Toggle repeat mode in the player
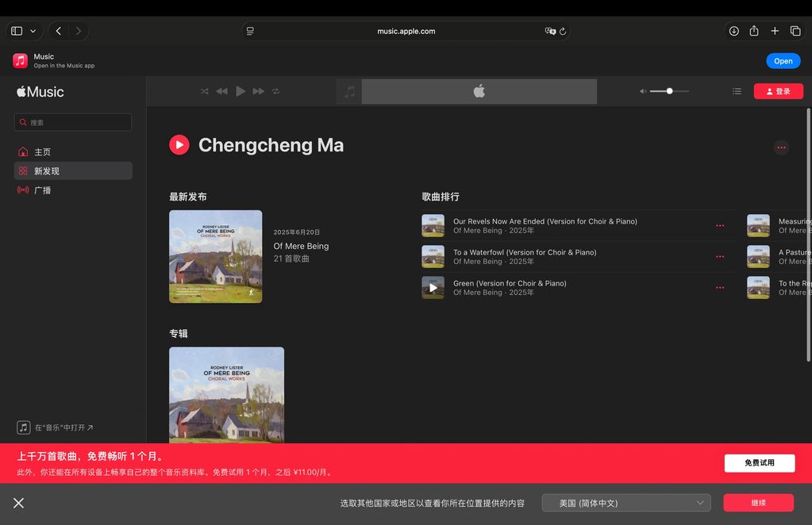The image size is (812, 525). [x=276, y=91]
